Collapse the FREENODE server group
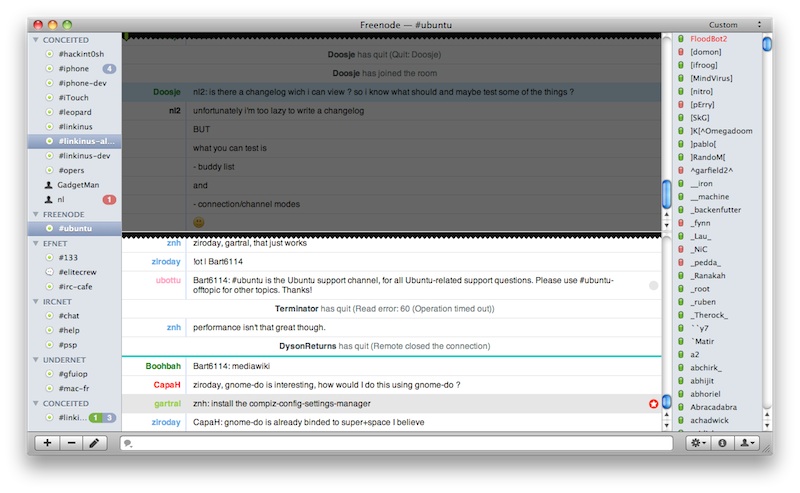 coord(36,214)
